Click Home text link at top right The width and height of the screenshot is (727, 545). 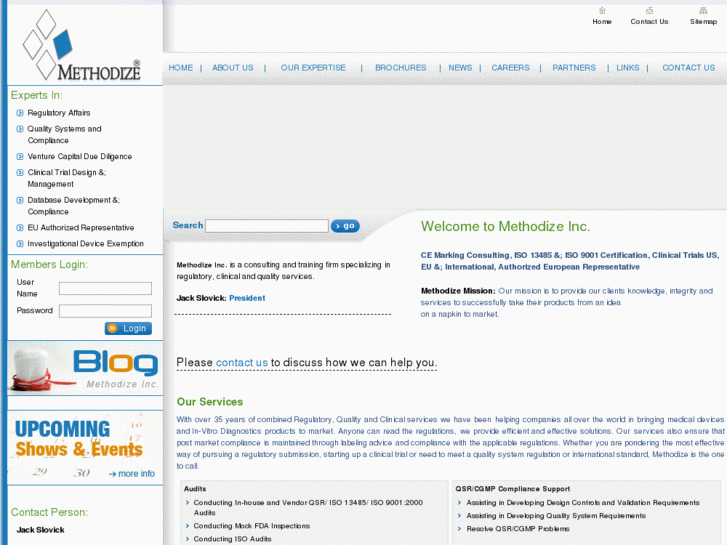(x=602, y=22)
